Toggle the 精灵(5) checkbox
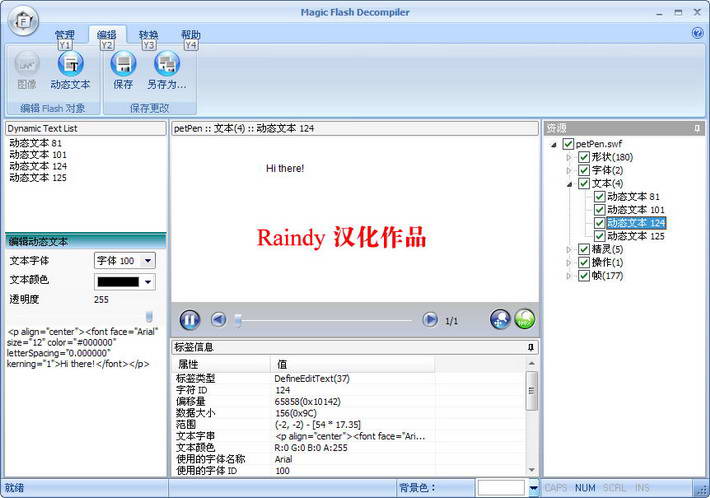This screenshot has width=710, height=498. tap(584, 249)
